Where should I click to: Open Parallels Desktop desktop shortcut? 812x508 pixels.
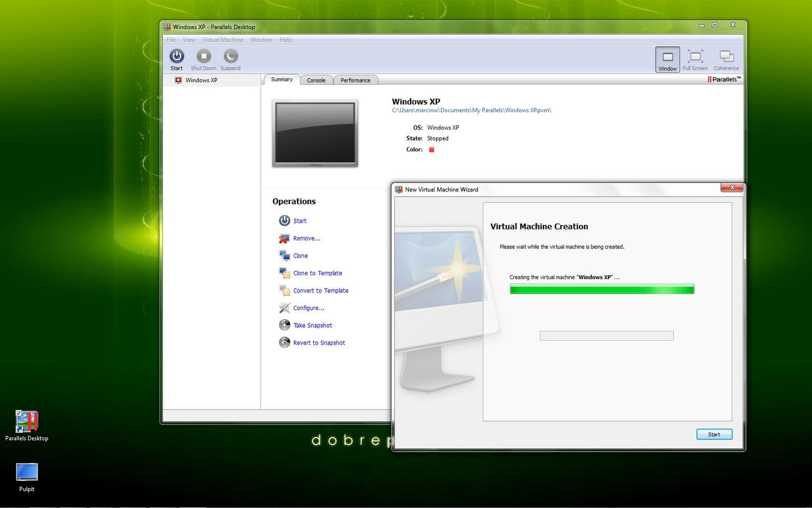(x=27, y=426)
